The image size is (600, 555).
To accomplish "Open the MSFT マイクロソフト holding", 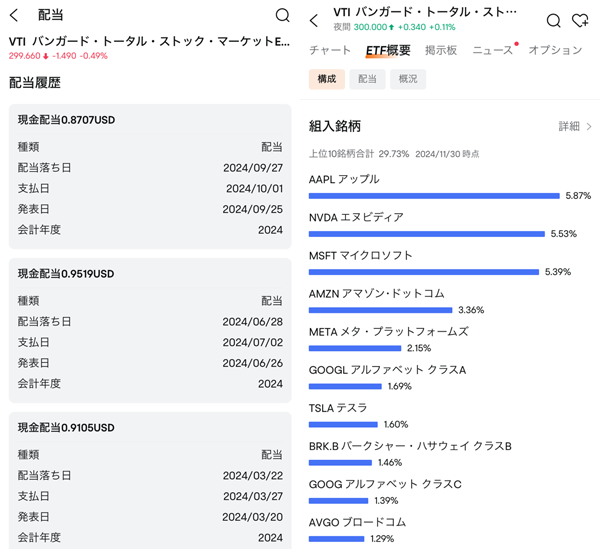I will tap(360, 255).
